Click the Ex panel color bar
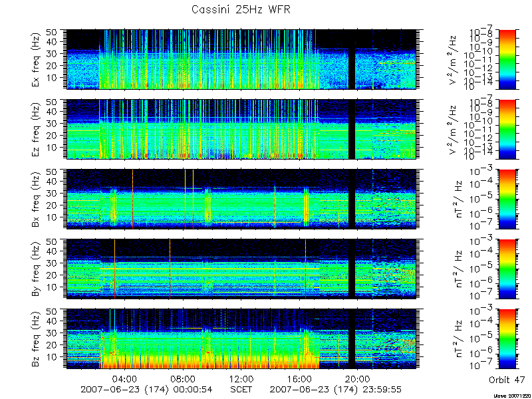532x399 pixels. (507, 59)
